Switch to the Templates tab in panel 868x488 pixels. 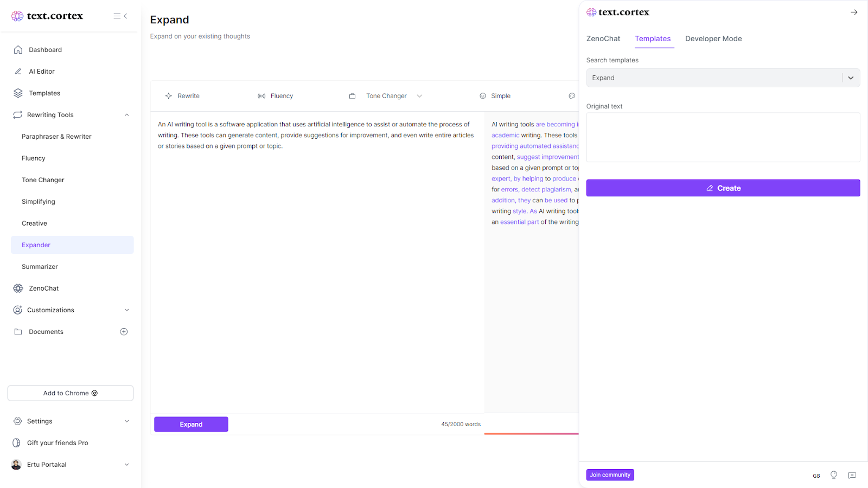[653, 39]
